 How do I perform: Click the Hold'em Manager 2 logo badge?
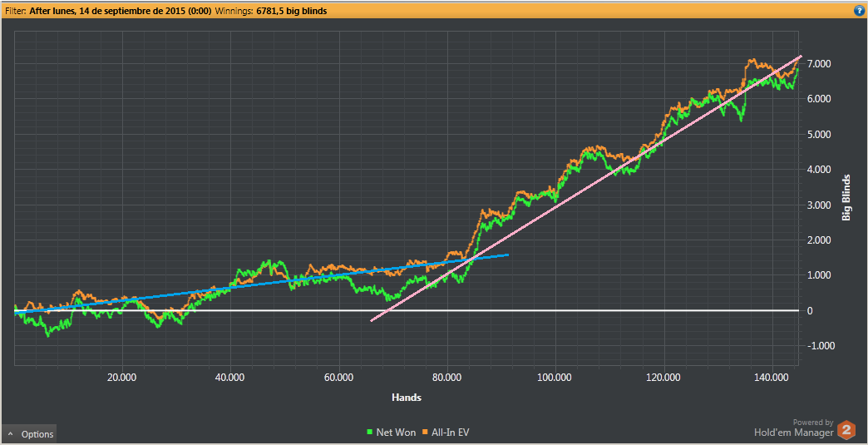pos(846,430)
